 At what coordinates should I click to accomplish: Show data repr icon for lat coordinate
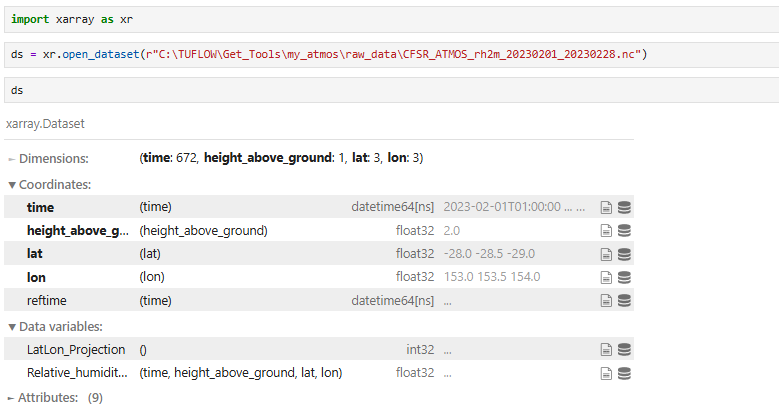[x=625, y=254]
